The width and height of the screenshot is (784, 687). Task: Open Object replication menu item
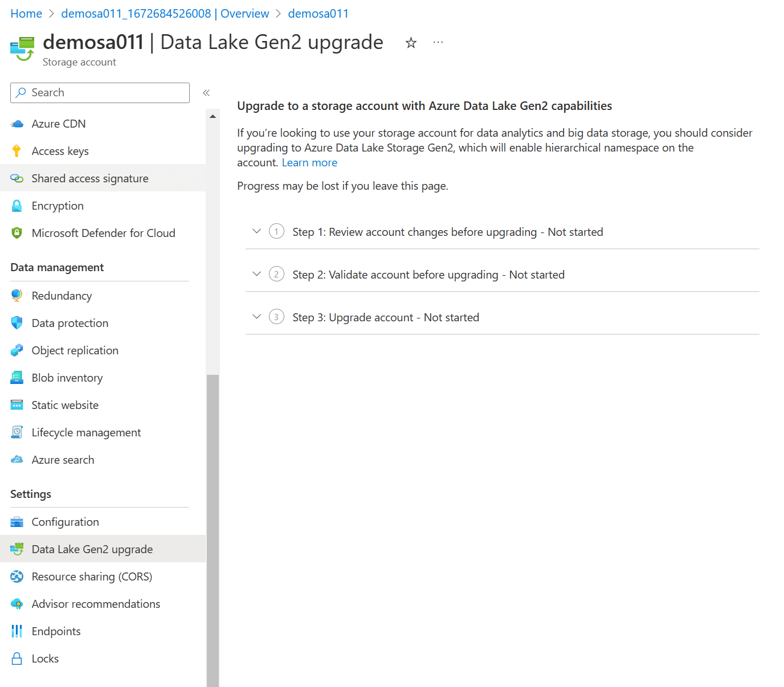[x=103, y=350]
